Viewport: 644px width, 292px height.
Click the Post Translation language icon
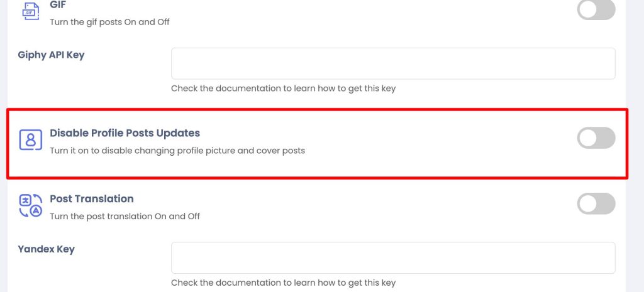(31, 205)
